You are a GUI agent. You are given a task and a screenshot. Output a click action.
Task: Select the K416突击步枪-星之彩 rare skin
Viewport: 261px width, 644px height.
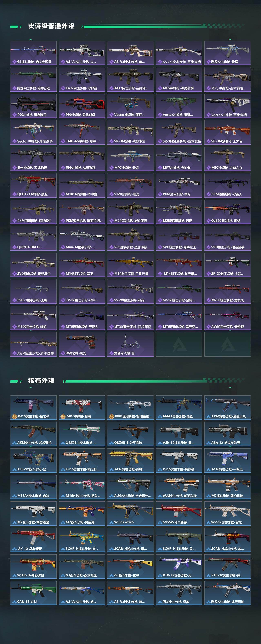[x=33, y=408]
